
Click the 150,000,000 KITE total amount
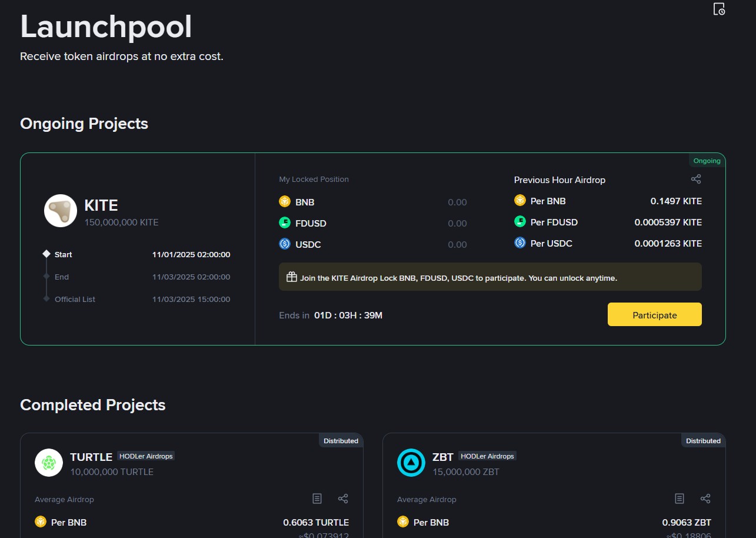[121, 222]
